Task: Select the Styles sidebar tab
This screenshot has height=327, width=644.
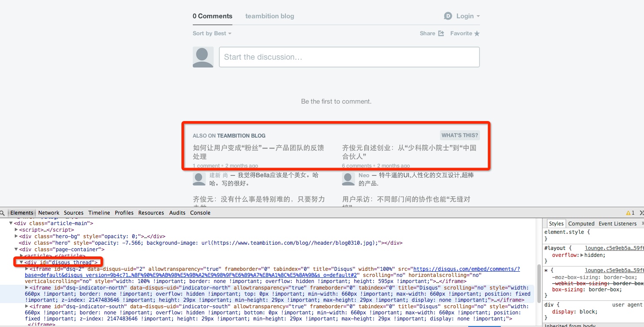Action: [x=556, y=224]
